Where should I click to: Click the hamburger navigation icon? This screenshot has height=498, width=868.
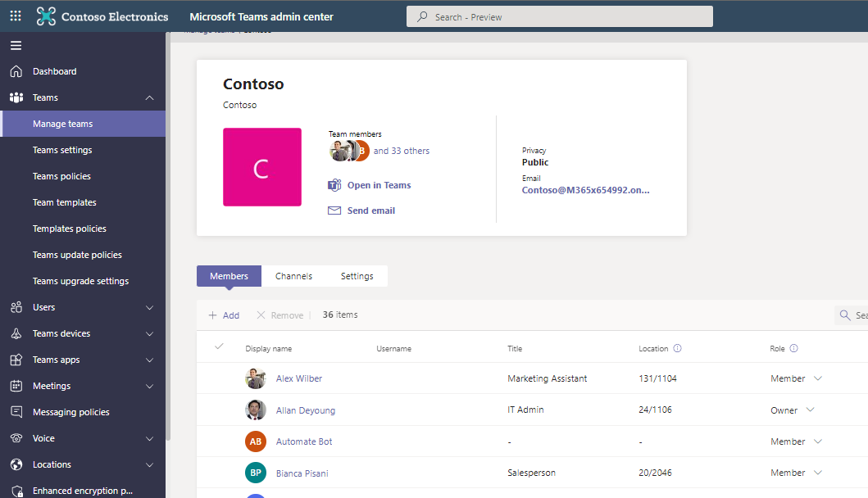[15, 45]
